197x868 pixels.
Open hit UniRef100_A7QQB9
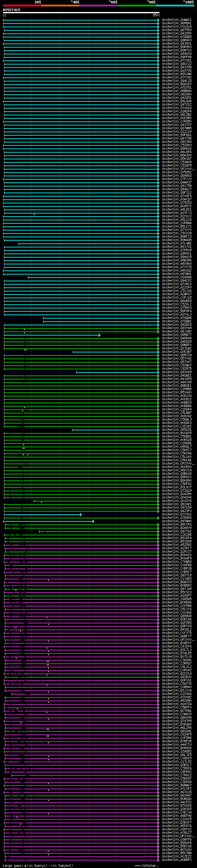click(176, 37)
